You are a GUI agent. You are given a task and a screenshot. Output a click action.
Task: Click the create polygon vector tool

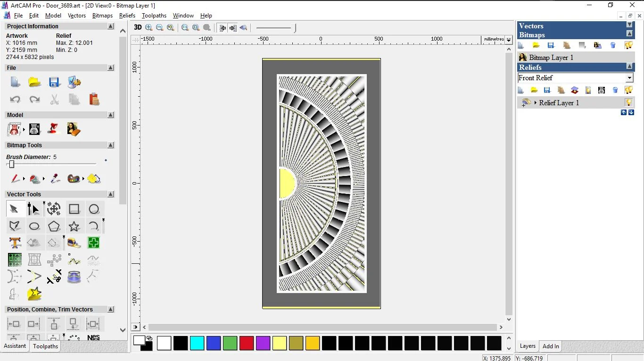point(54,226)
